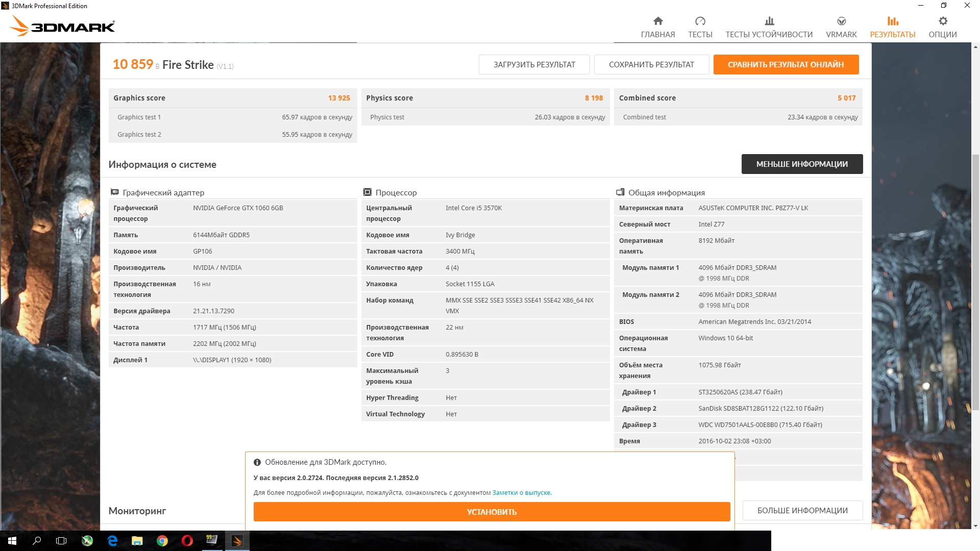
Task: Launch Opera browser from taskbar
Action: click(187, 541)
